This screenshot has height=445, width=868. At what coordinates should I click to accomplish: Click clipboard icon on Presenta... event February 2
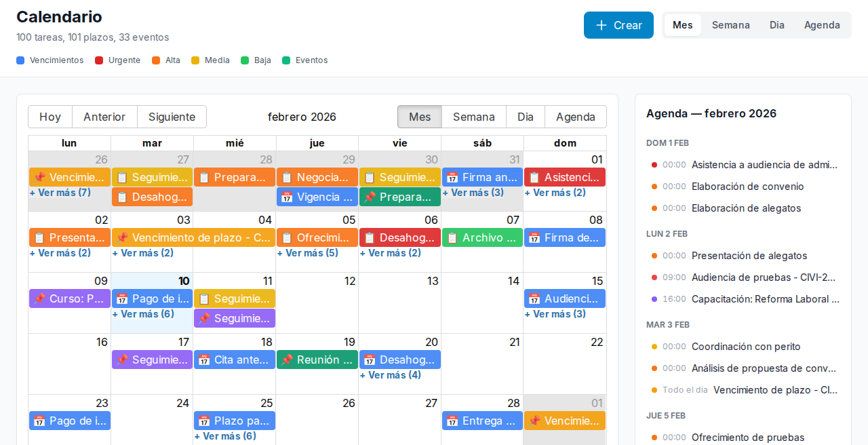(x=39, y=238)
